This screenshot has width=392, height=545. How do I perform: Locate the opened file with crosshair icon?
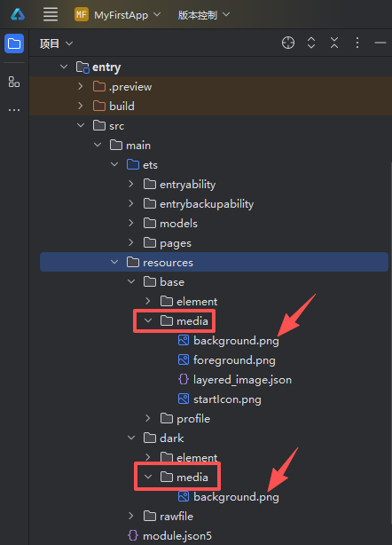pos(288,43)
